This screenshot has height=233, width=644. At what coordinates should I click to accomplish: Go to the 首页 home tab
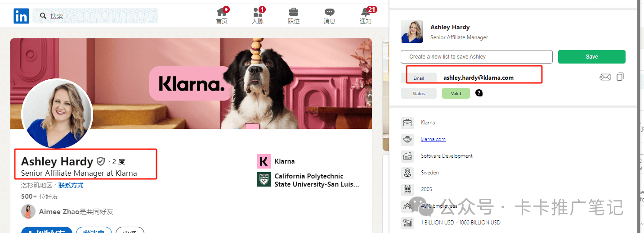click(x=222, y=16)
